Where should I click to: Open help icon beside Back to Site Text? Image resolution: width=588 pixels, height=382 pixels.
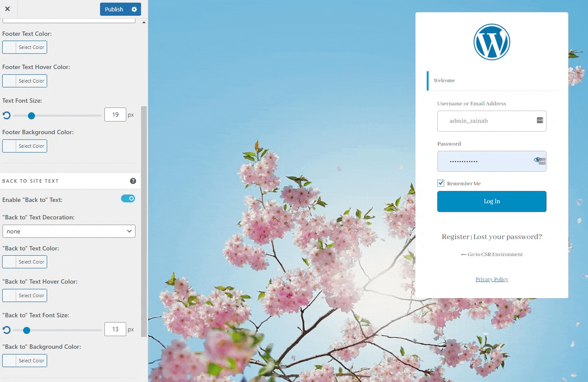133,181
